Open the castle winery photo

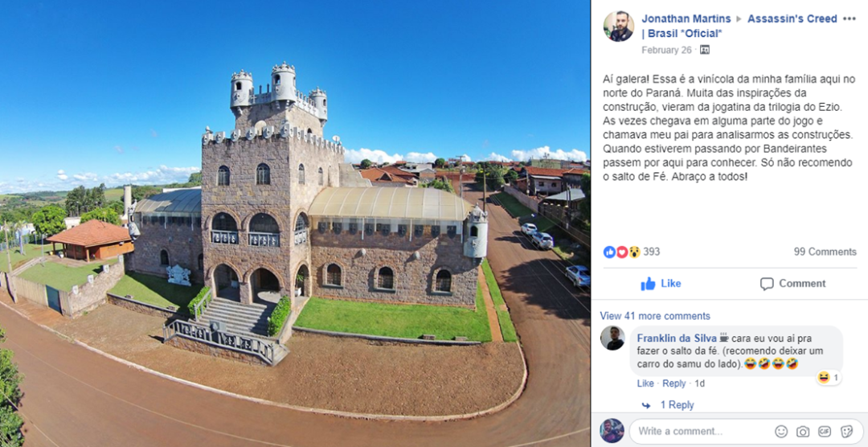(x=294, y=223)
